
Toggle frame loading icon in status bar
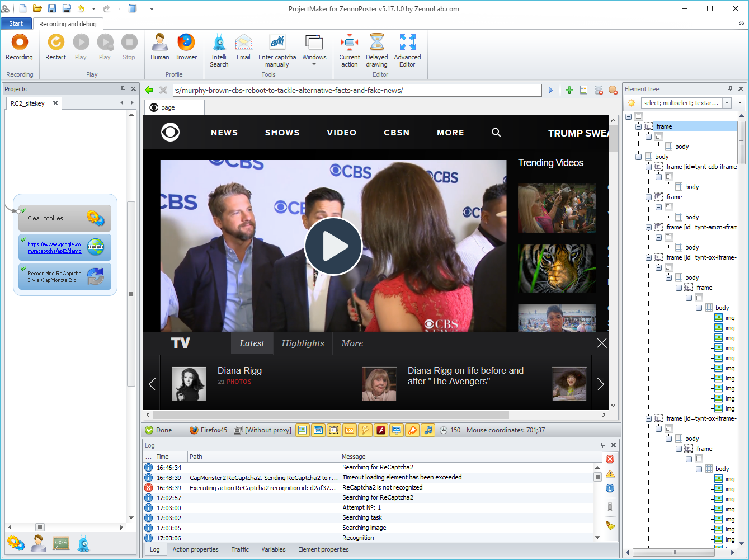click(333, 430)
